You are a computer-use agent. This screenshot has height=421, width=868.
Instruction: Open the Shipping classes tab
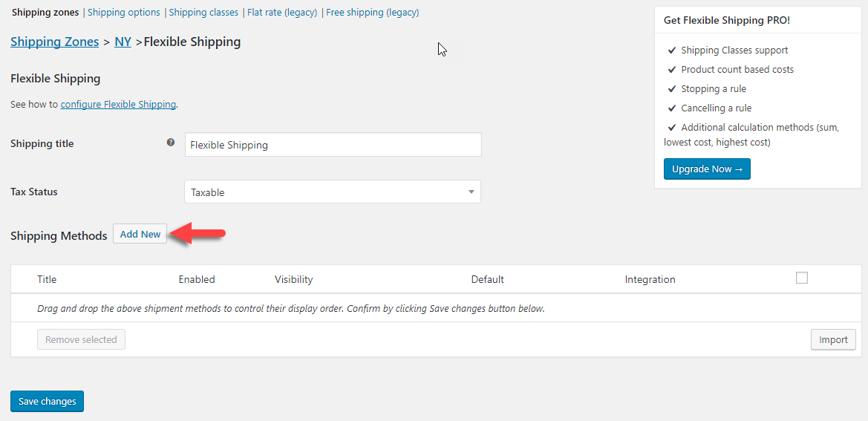pos(203,13)
